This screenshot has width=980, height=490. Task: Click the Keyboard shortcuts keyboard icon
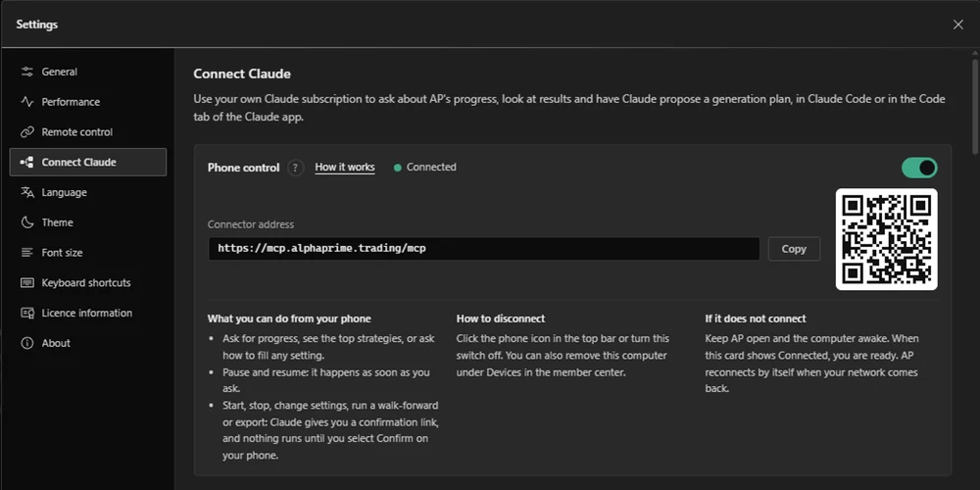pyautogui.click(x=26, y=282)
